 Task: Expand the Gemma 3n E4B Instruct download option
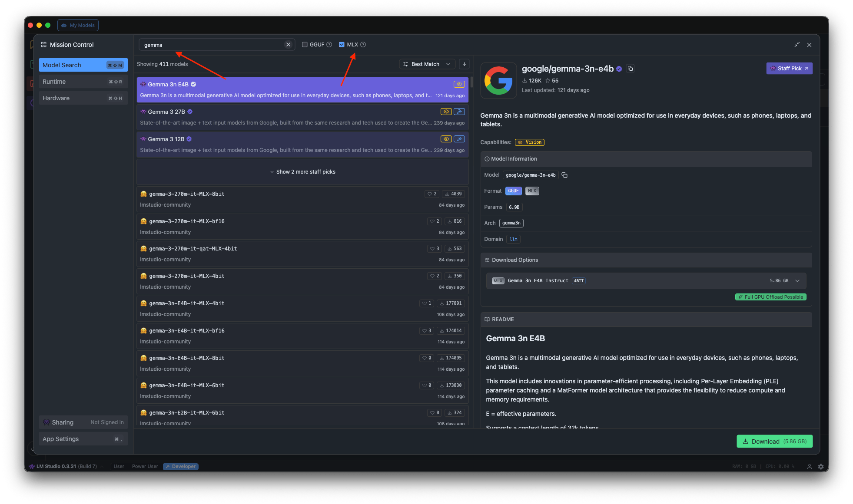pyautogui.click(x=646, y=281)
